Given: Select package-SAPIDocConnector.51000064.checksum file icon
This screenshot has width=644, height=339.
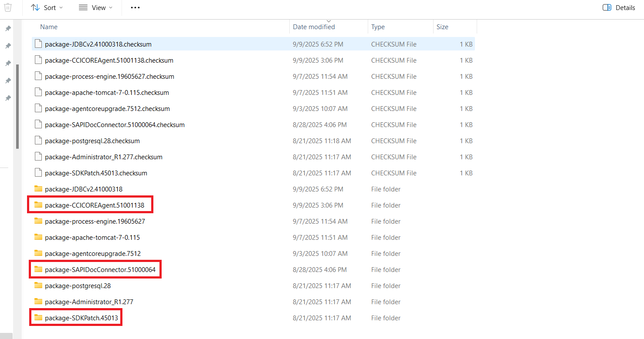Looking at the screenshot, I should tap(38, 124).
